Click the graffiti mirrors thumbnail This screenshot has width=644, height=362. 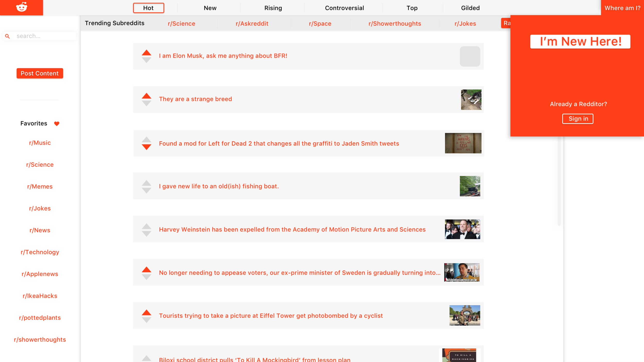[463, 143]
